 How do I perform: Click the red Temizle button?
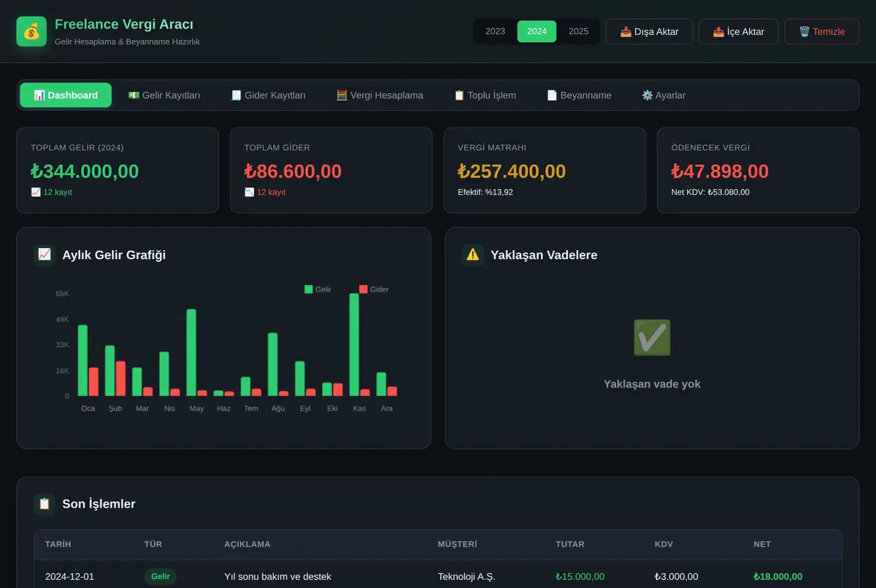(821, 31)
